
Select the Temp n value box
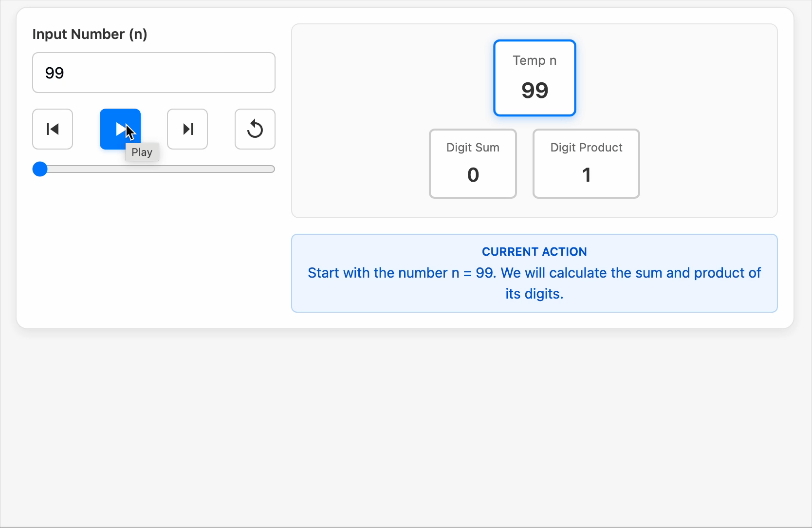(535, 78)
